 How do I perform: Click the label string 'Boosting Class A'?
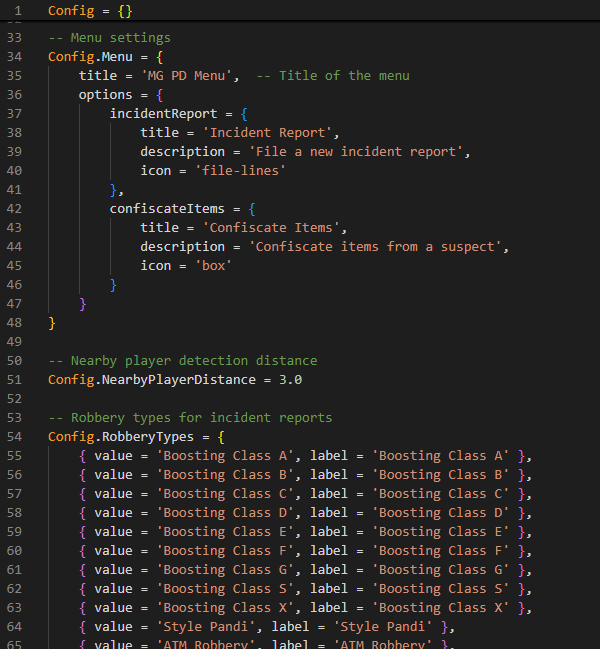(x=441, y=456)
